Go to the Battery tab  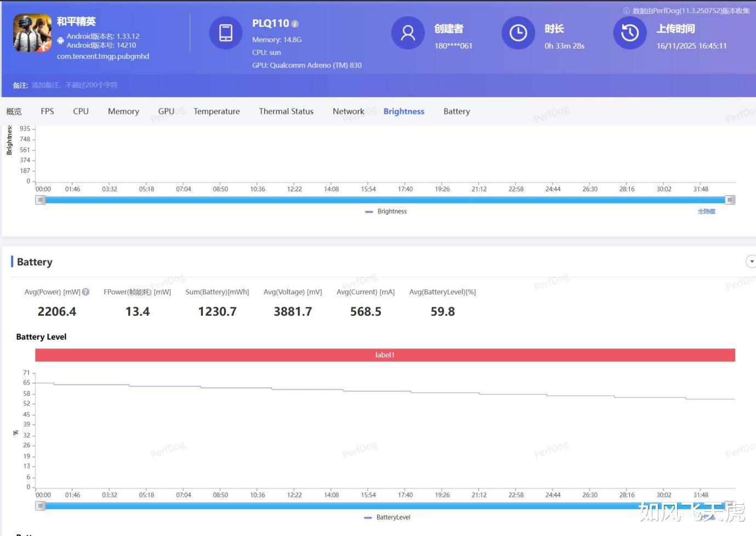(x=457, y=111)
